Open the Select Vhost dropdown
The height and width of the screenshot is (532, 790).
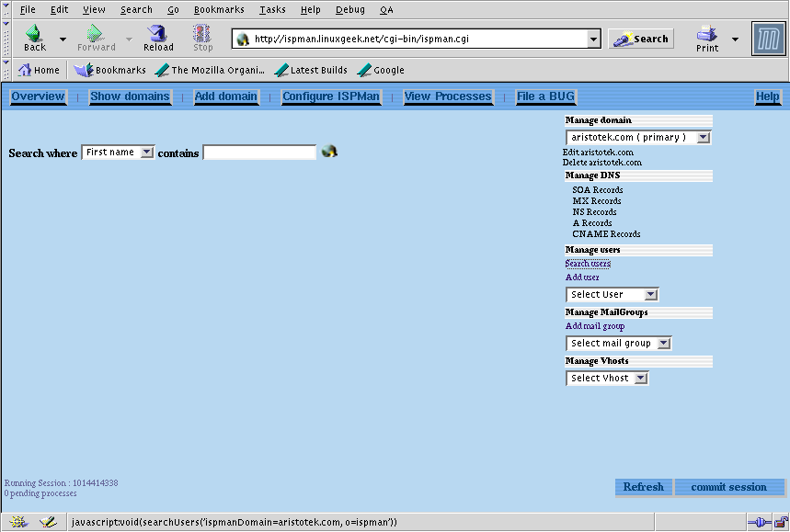click(x=607, y=378)
